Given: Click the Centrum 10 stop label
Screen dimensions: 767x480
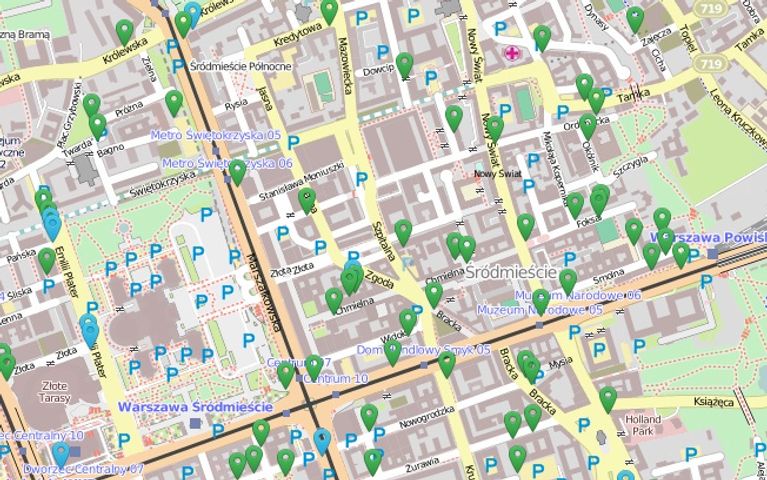Looking at the screenshot, I should tap(334, 379).
